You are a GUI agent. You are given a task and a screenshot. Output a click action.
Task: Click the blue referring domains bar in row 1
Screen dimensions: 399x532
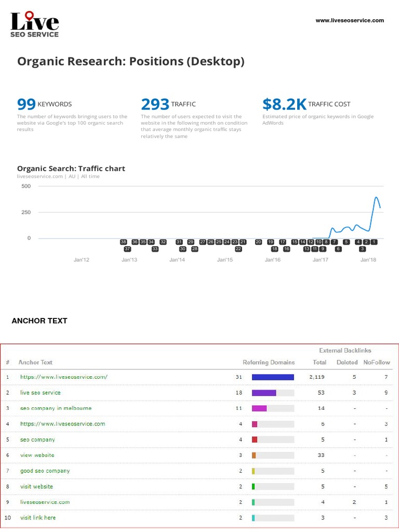[x=273, y=377]
